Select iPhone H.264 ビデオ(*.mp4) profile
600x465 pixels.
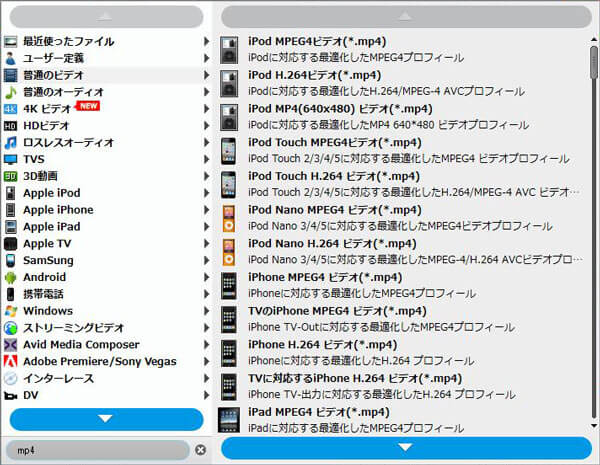tap(401, 352)
